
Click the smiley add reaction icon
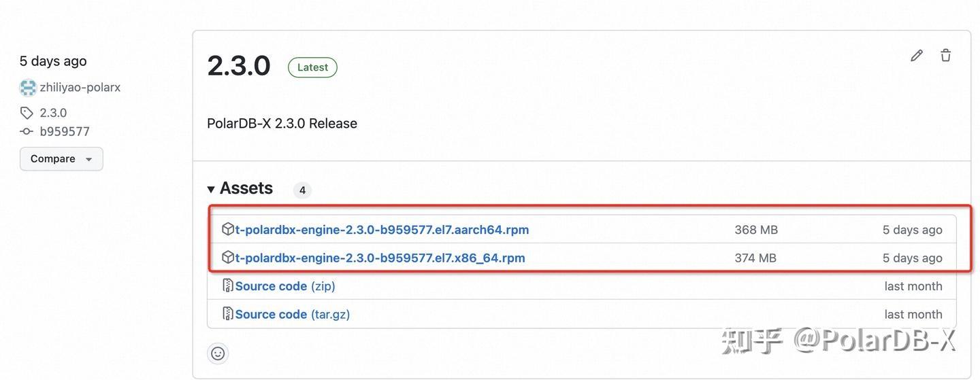coord(218,353)
